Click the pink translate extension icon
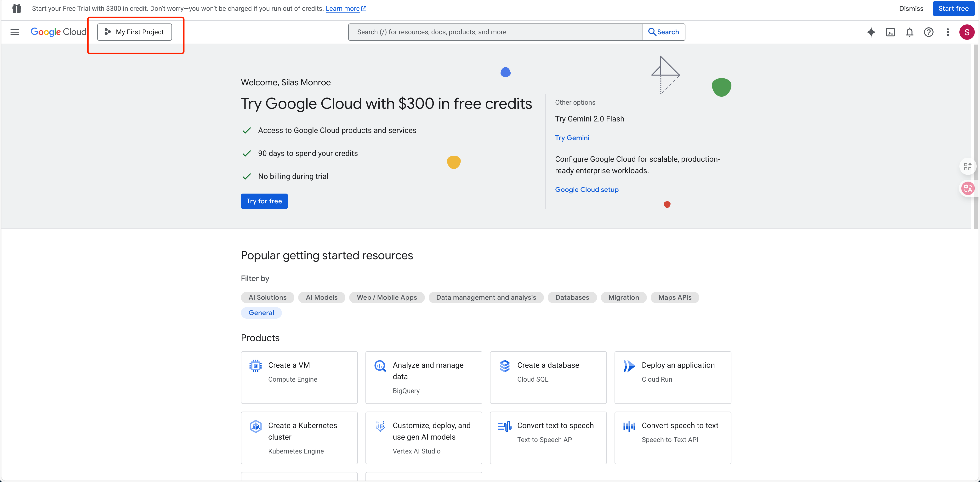 point(968,188)
